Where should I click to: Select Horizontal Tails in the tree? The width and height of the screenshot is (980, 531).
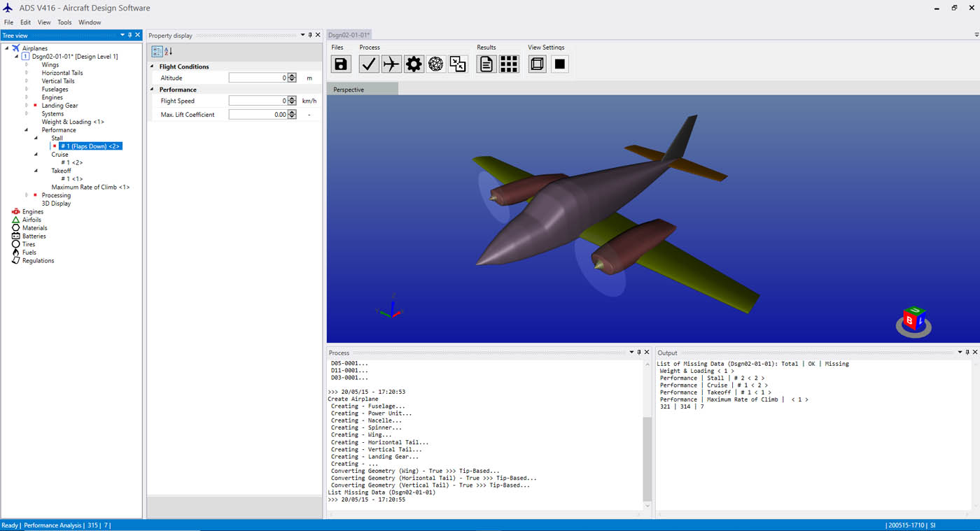[62, 73]
